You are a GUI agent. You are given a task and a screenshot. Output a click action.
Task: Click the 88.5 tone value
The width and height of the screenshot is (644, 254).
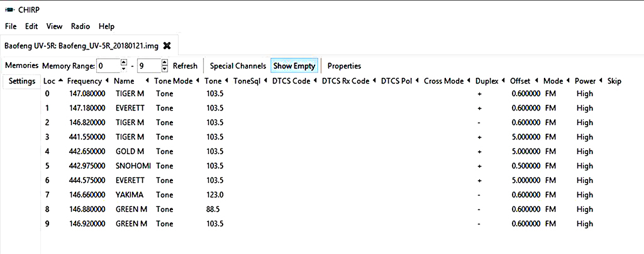click(x=213, y=209)
